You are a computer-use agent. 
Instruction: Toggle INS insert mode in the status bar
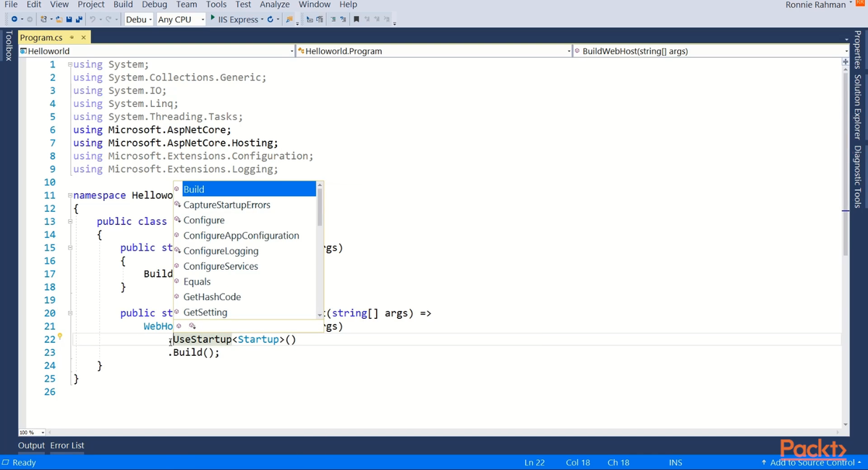[676, 463]
